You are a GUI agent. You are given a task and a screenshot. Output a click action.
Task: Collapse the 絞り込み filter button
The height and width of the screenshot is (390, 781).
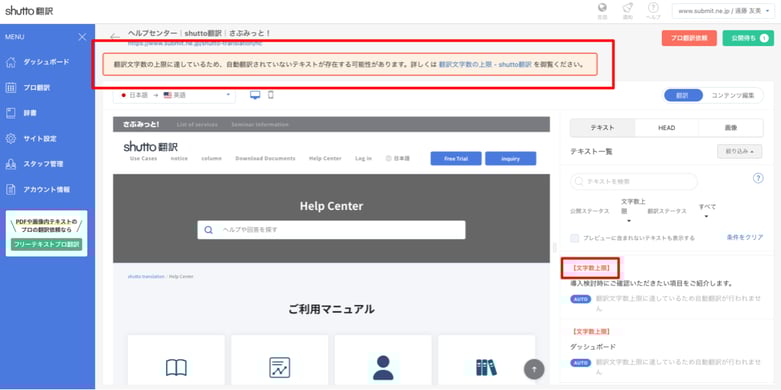click(740, 151)
